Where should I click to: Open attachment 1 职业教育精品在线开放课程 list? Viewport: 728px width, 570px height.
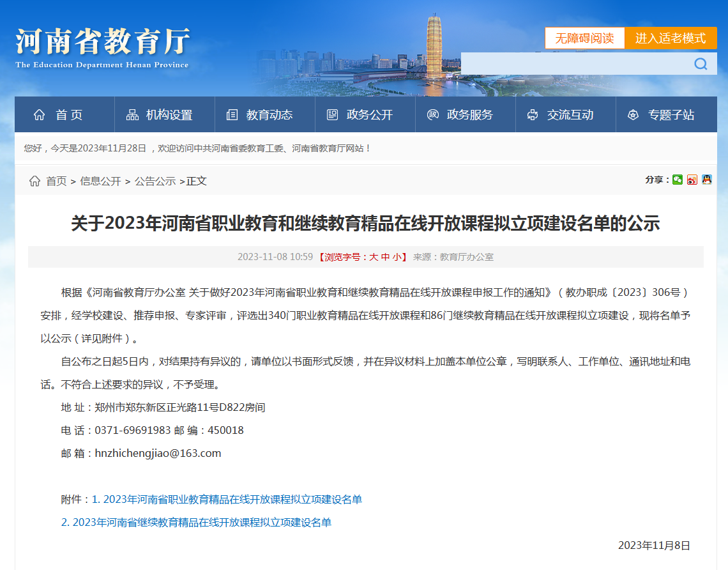[227, 500]
